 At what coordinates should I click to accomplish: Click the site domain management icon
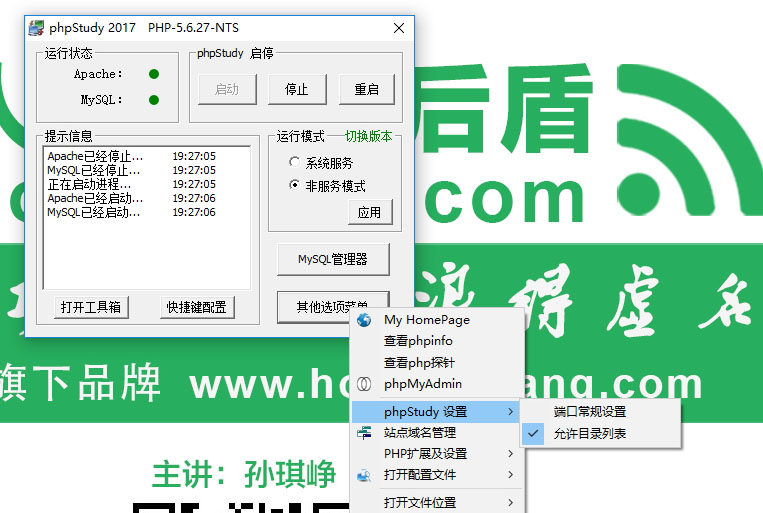pyautogui.click(x=363, y=432)
